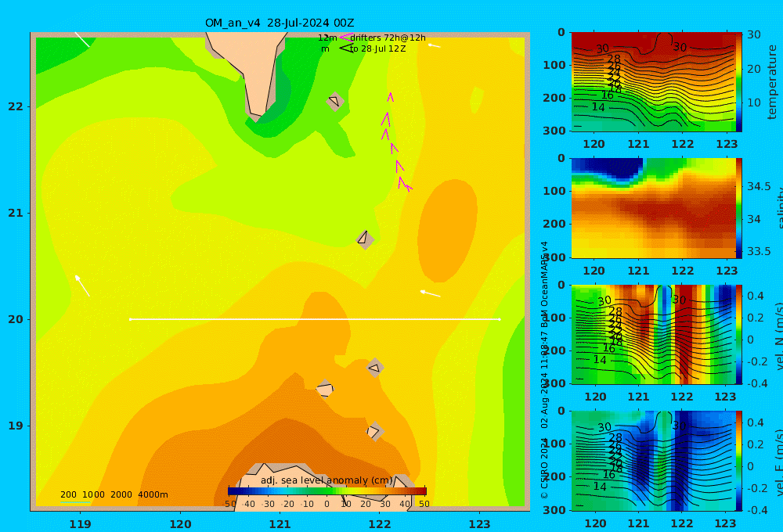The height and width of the screenshot is (532, 783).
Task: Click the 33.5 tick on salinity colorbar
Action: click(759, 251)
